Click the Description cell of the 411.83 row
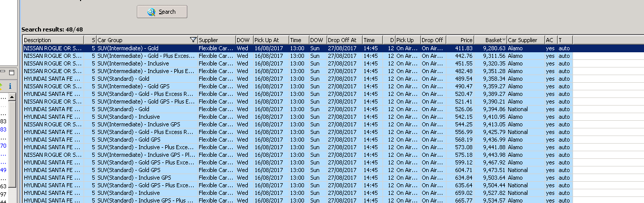 tap(53, 48)
